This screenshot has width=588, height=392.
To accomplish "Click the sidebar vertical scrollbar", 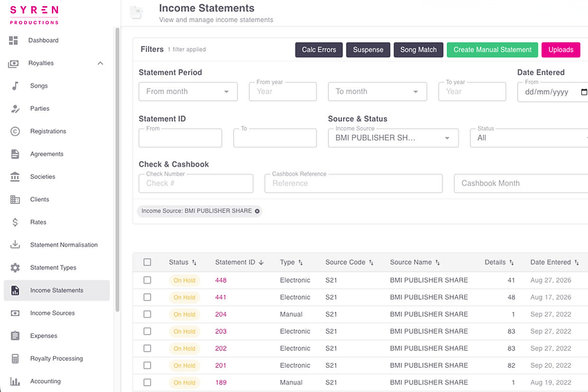I will click(x=118, y=169).
